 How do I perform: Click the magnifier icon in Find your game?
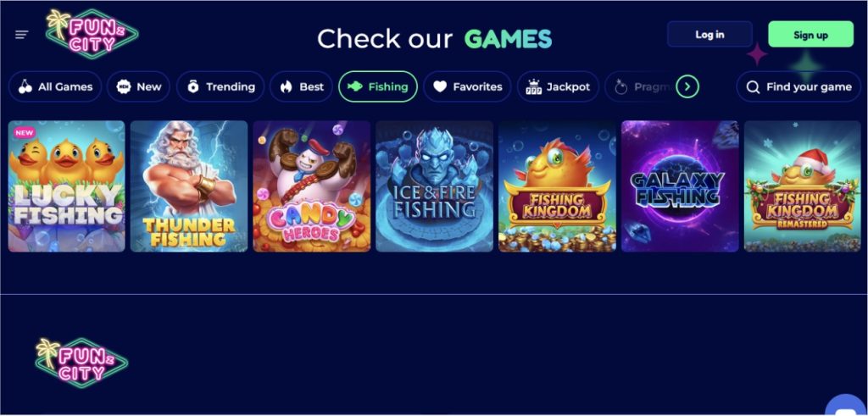tap(753, 87)
